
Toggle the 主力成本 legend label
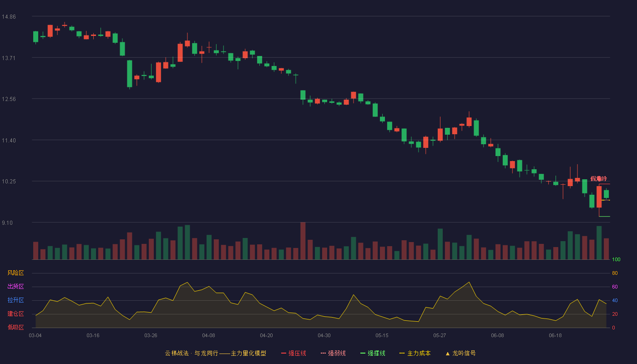tap(419, 353)
